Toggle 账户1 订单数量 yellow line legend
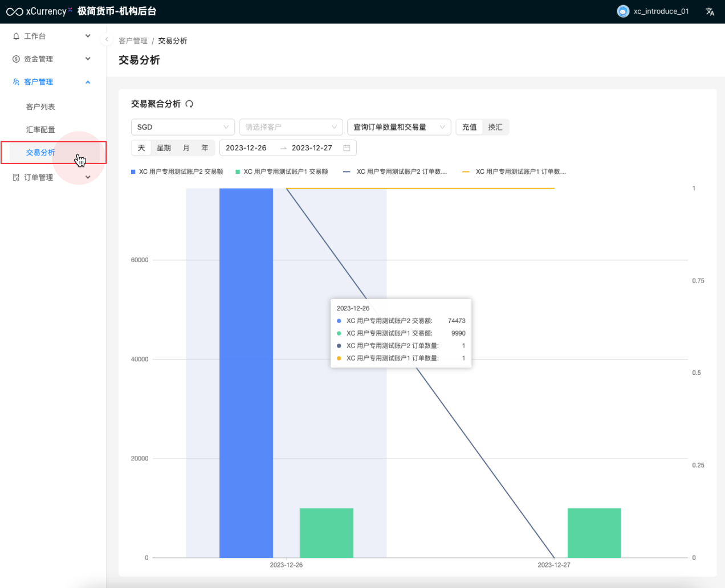Image resolution: width=725 pixels, height=588 pixels. pos(514,171)
